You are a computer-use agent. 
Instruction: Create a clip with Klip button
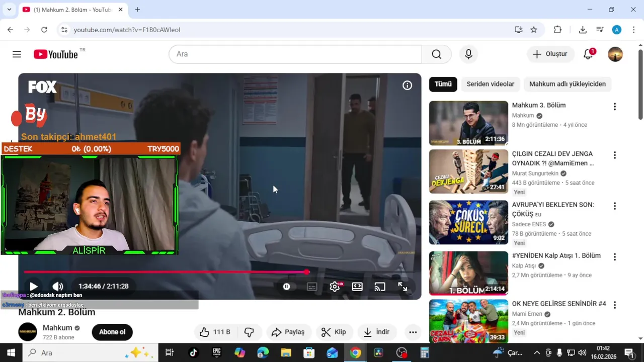(x=334, y=332)
